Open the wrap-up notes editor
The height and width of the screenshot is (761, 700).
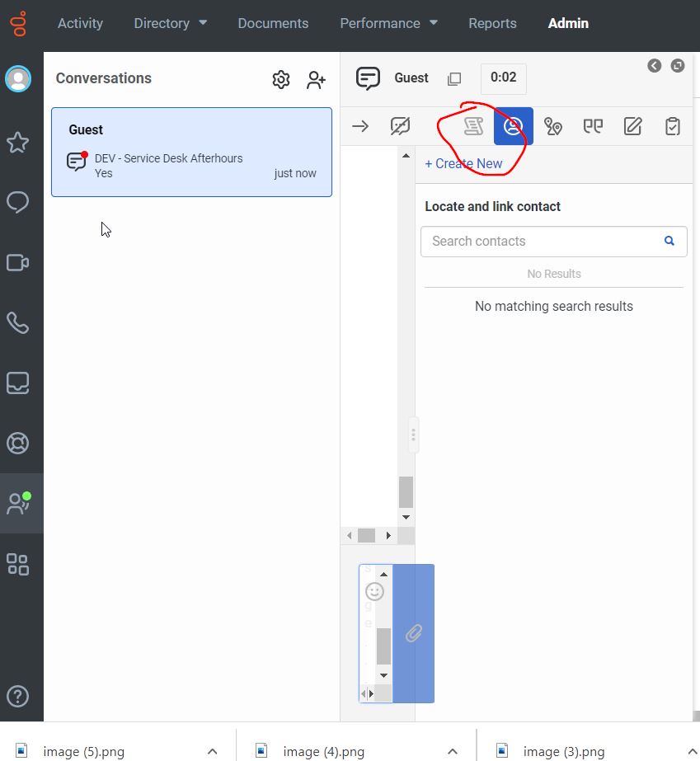pos(632,125)
